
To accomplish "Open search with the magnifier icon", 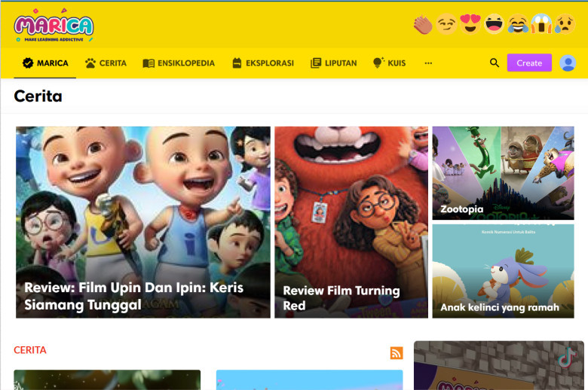I will point(495,63).
